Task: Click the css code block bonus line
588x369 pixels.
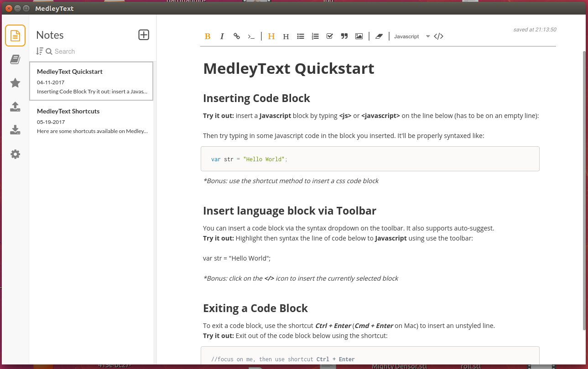Action: 291,181
